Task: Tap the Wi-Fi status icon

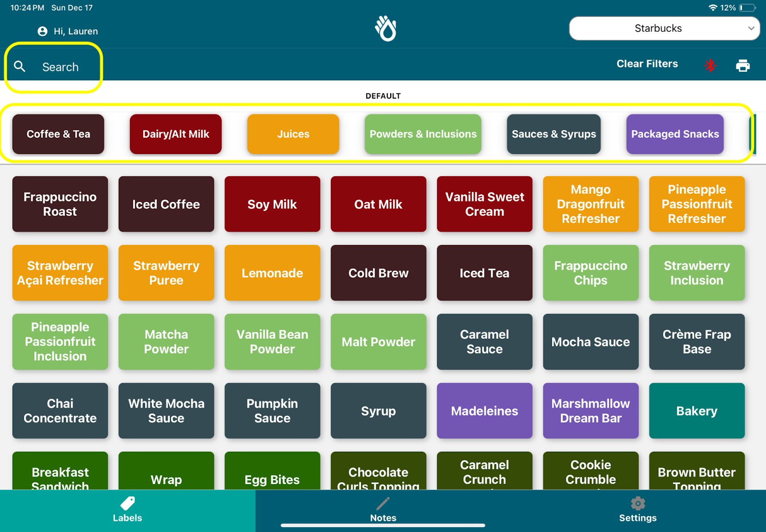Action: (x=713, y=8)
